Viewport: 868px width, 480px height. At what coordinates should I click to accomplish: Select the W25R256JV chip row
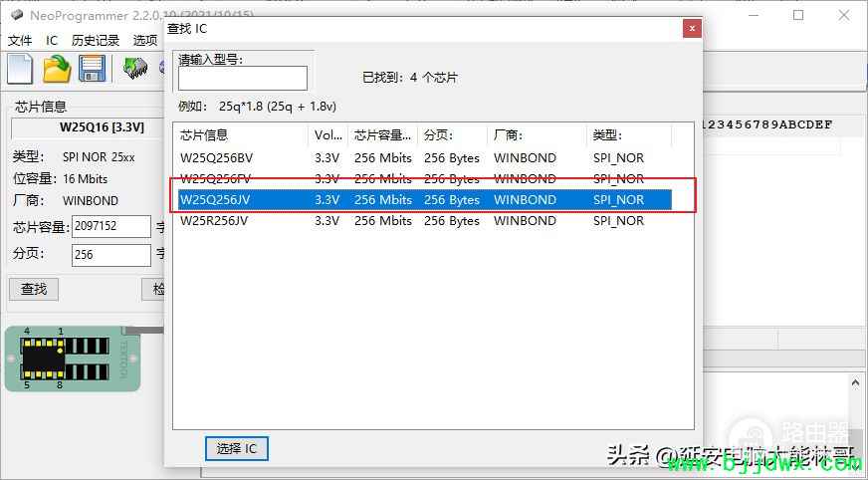pyautogui.click(x=217, y=221)
